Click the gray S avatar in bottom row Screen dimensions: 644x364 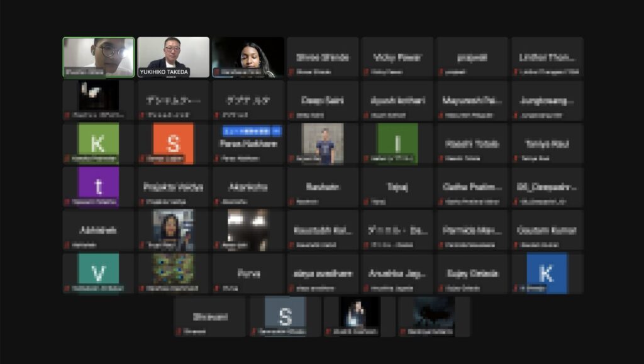[285, 316]
